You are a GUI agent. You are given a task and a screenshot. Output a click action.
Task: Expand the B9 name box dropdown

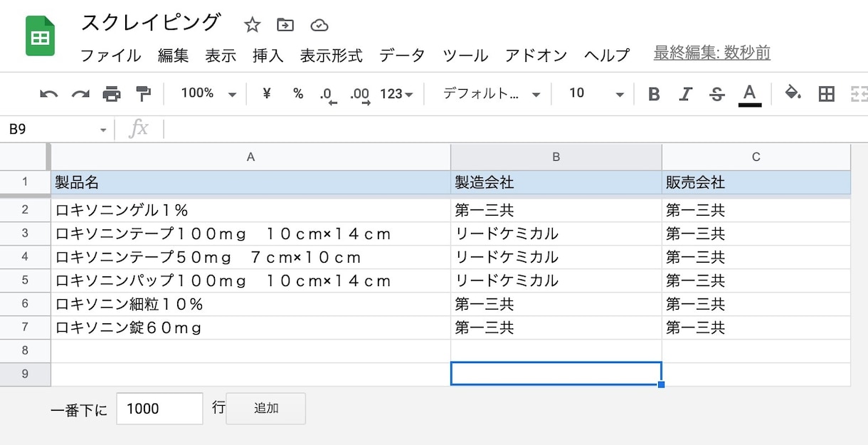tap(103, 130)
